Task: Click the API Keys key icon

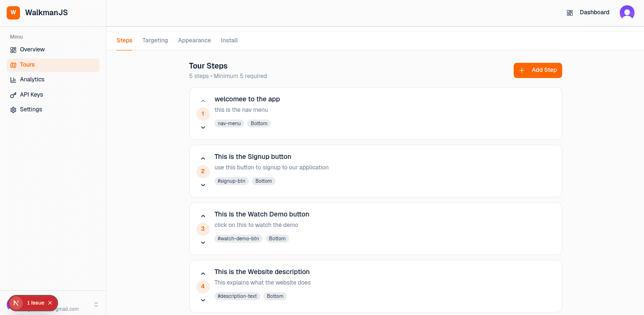Action: pos(13,95)
